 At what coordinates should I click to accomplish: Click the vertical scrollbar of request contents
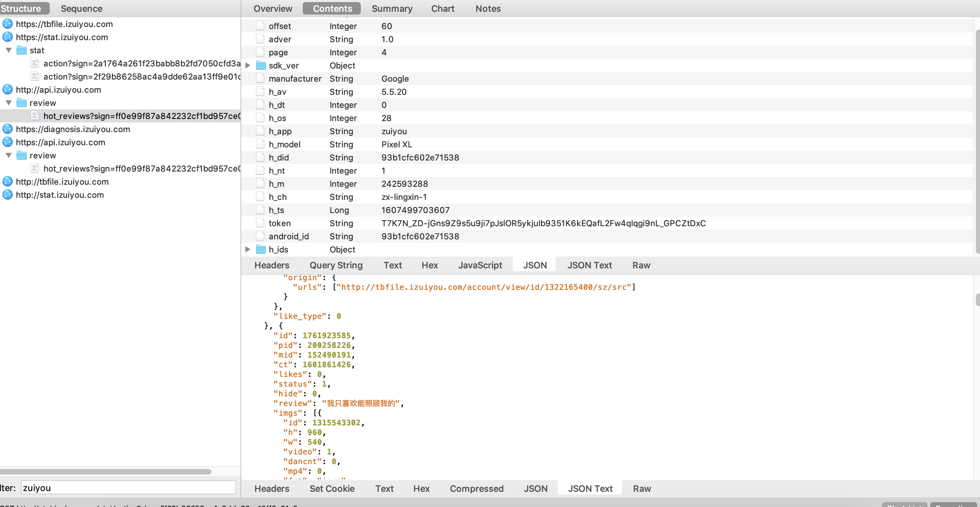977,141
